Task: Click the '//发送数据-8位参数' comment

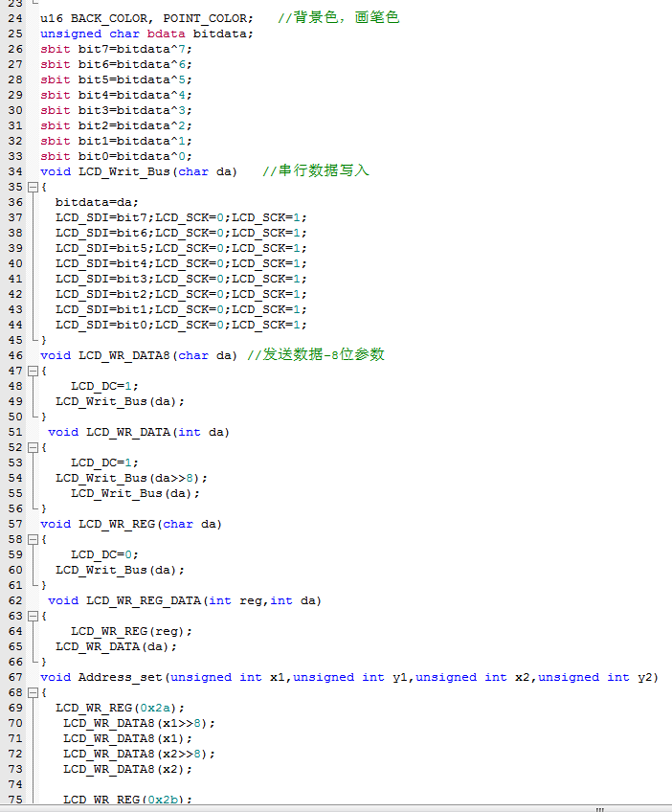Action: [x=316, y=354]
